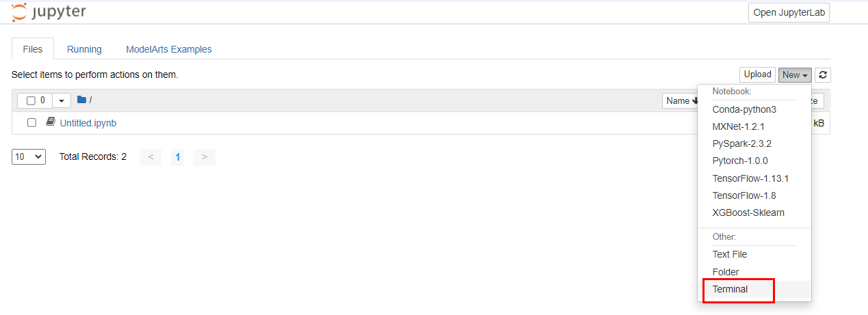868x315 pixels.
Task: Click the Open JupyterLab button
Action: coord(789,12)
